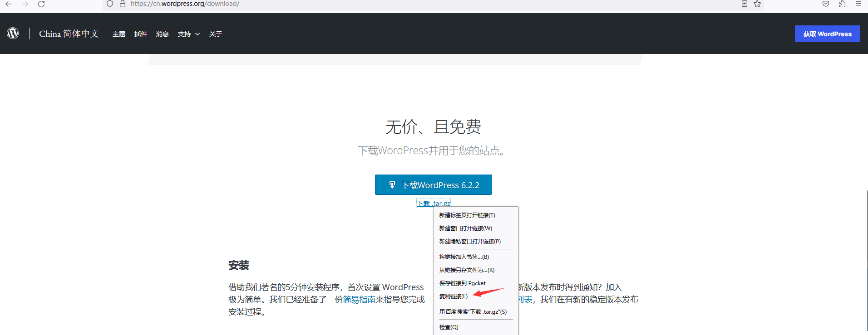Bookmark this page with the star icon
The image size is (868, 335).
coord(757,4)
